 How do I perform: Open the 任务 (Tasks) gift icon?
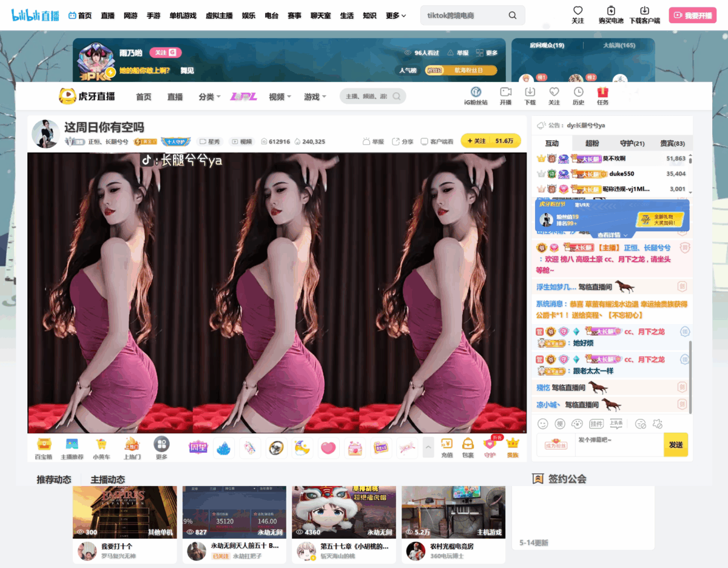point(603,95)
